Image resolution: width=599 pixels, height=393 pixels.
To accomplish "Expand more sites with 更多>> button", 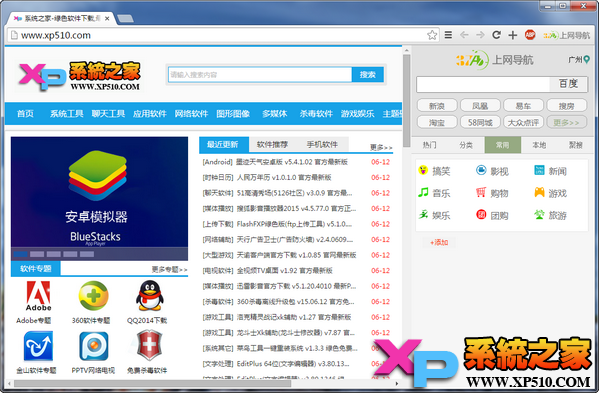I will coord(567,122).
